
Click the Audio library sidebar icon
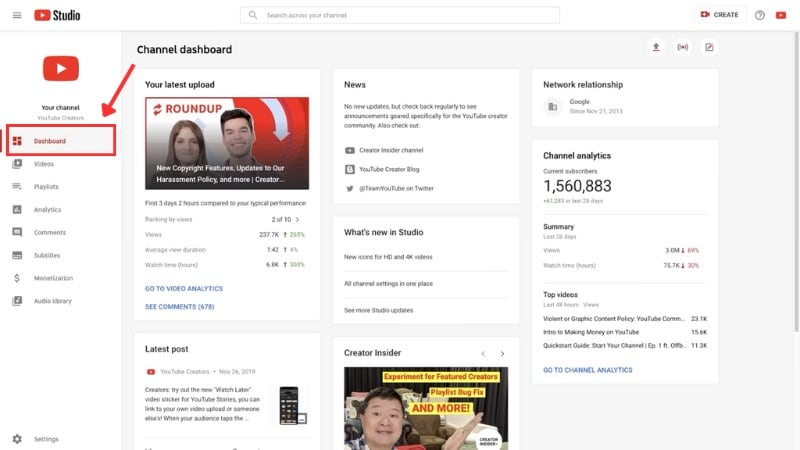17,301
